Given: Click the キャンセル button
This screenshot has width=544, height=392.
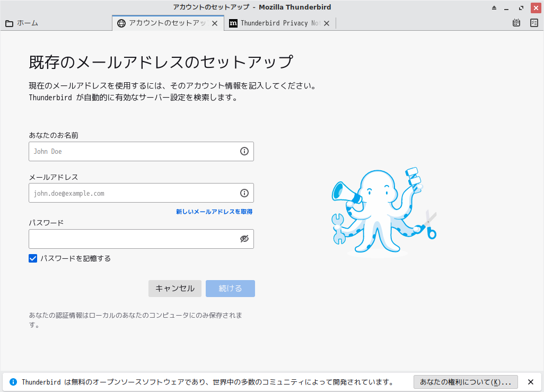Looking at the screenshot, I should 175,289.
